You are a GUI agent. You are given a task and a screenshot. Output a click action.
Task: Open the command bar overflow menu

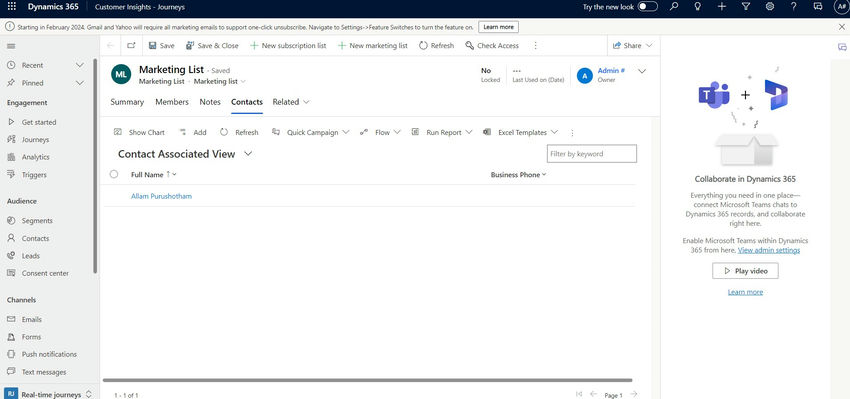pos(536,46)
